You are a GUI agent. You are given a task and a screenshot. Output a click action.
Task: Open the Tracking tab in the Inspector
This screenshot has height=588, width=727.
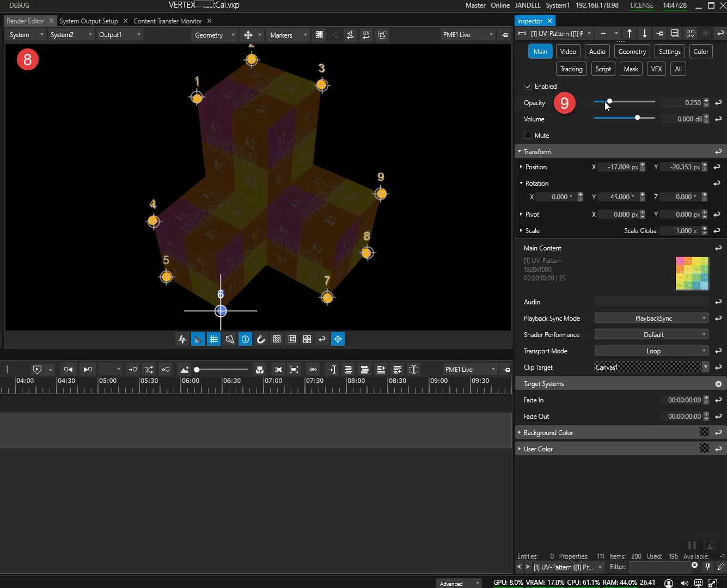pos(571,69)
